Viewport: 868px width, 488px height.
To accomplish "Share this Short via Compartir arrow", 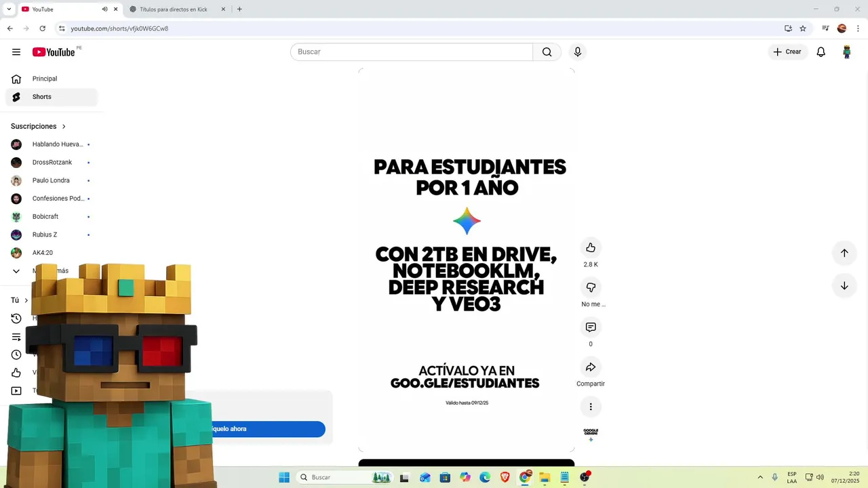I will point(591,367).
